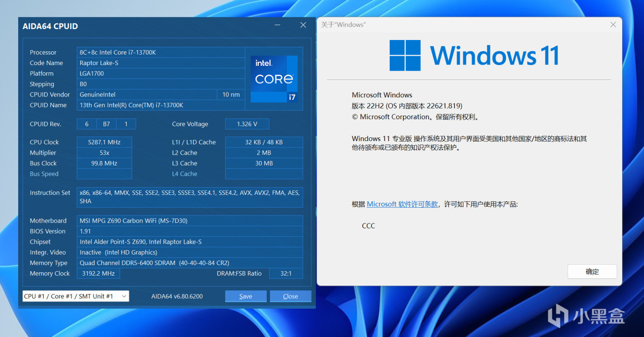Click the Close button in AIDA64
This screenshot has width=644, height=337.
point(291,296)
